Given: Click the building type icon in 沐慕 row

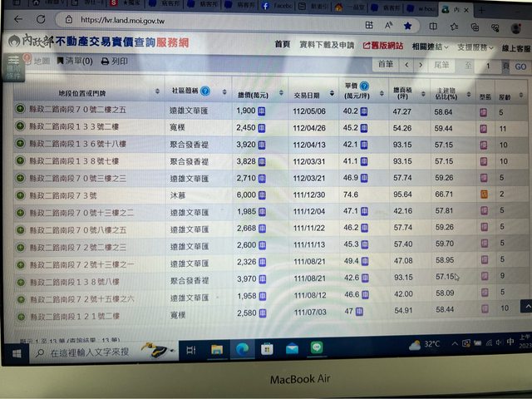Looking at the screenshot, I should [x=482, y=194].
